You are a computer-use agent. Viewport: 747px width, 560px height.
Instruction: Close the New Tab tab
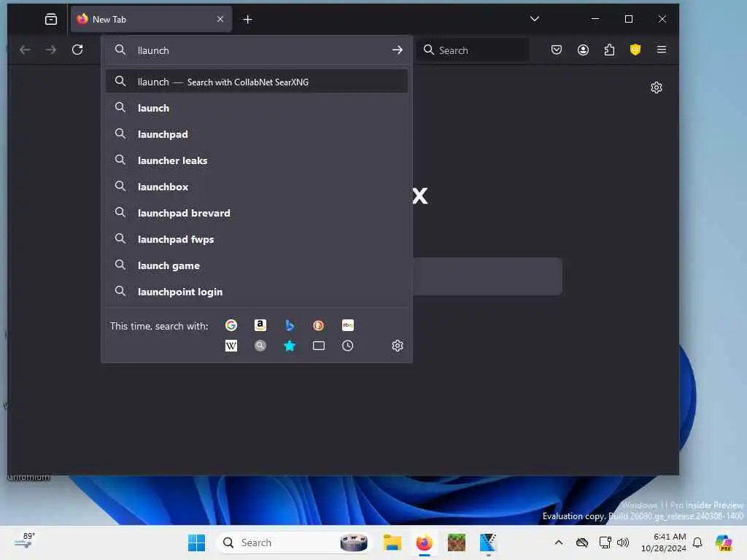tap(220, 19)
